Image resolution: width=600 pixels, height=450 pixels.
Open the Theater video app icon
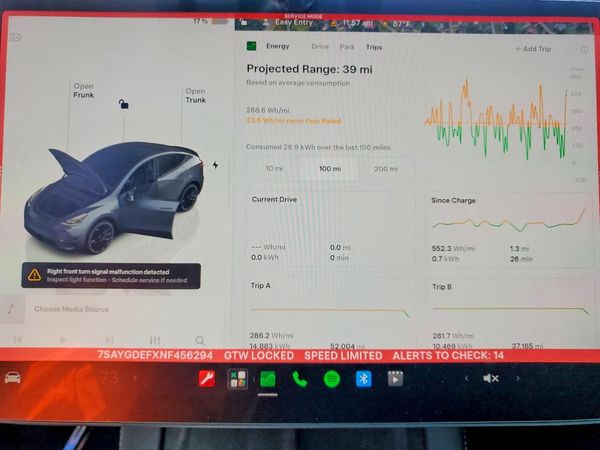pos(395,378)
